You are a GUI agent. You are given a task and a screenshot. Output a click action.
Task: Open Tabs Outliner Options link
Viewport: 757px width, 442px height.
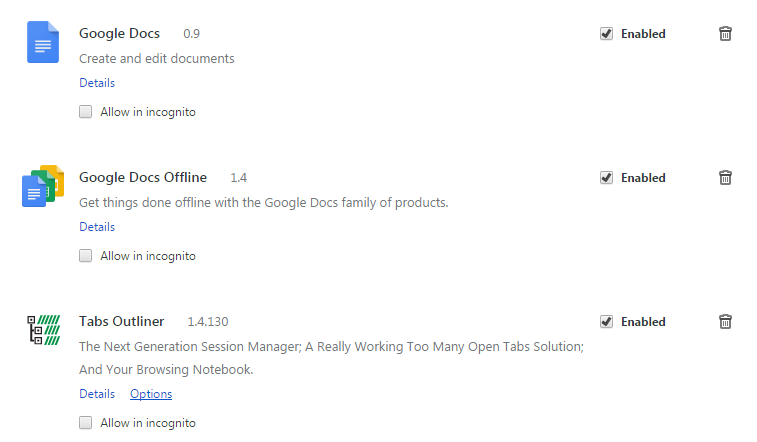(x=151, y=394)
